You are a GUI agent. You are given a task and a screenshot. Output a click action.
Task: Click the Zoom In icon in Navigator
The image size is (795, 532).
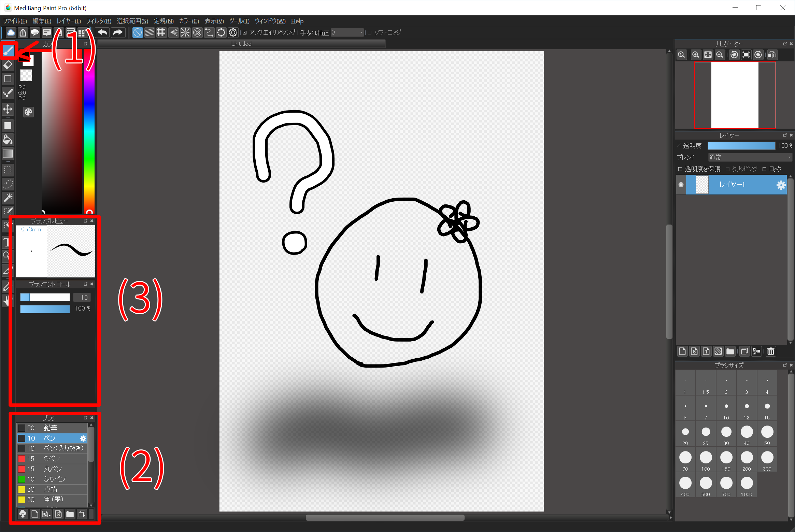pos(696,55)
